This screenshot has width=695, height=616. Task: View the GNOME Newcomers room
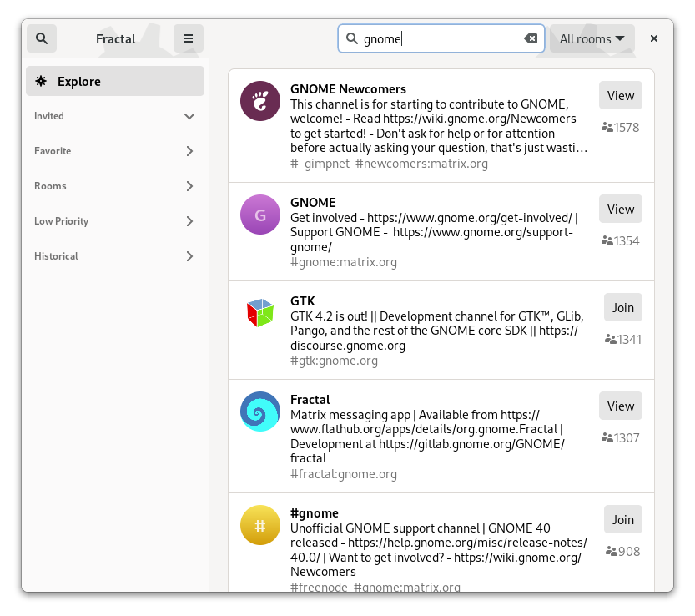tap(620, 96)
